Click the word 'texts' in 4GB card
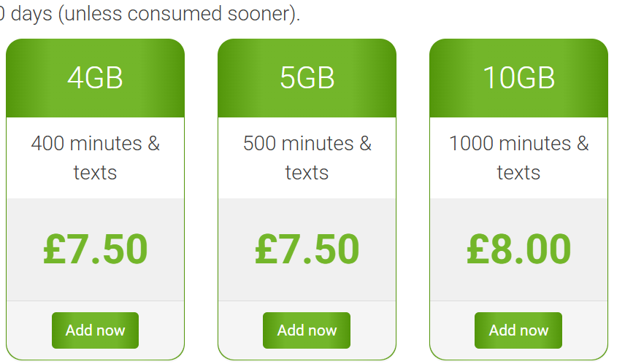This screenshot has width=625, height=364. tap(95, 173)
